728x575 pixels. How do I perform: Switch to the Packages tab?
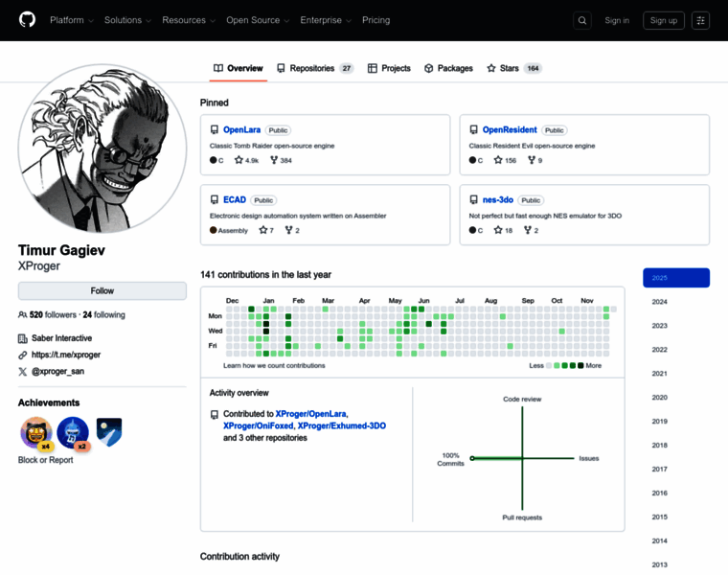click(x=448, y=68)
